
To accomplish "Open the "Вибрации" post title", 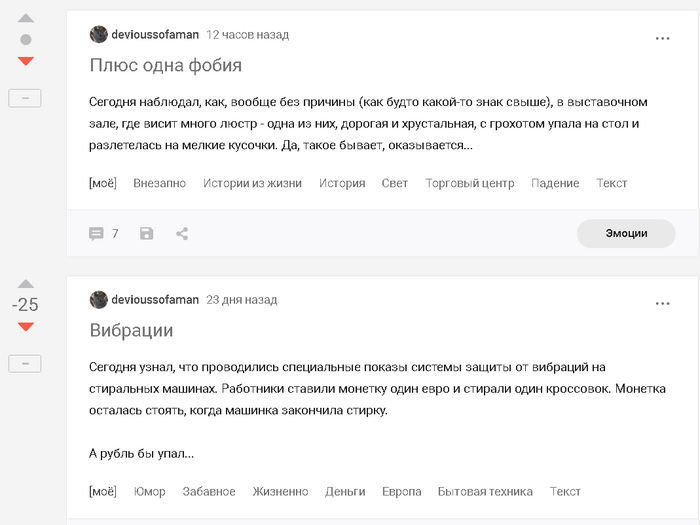I will [131, 330].
